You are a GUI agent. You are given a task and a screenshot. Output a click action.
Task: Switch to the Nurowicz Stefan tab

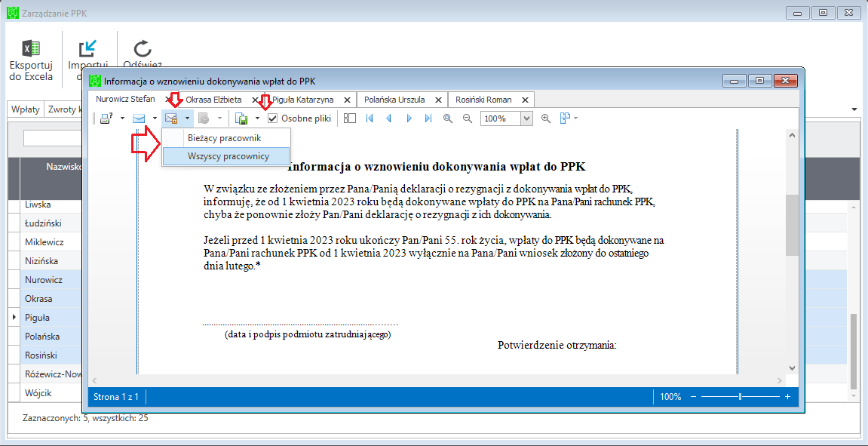pos(125,99)
